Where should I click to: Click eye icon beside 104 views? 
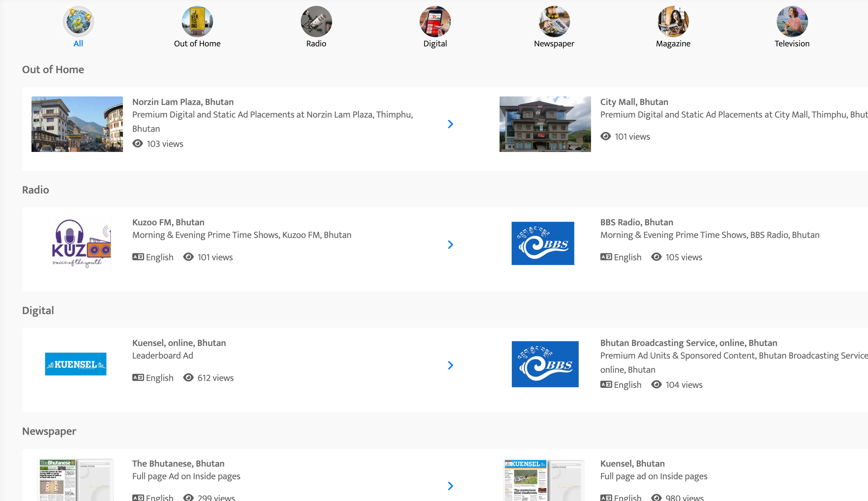pyautogui.click(x=656, y=384)
